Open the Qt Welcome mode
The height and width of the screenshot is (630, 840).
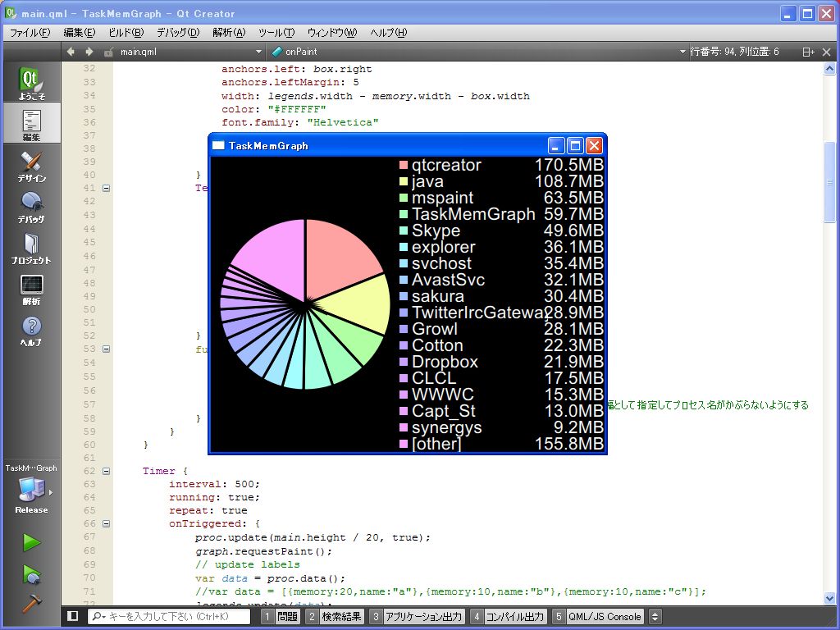tap(31, 83)
